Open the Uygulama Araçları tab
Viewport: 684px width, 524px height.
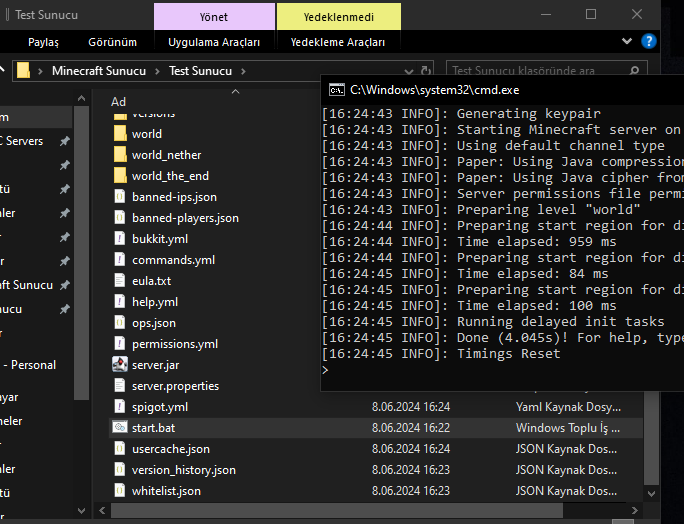[x=214, y=42]
